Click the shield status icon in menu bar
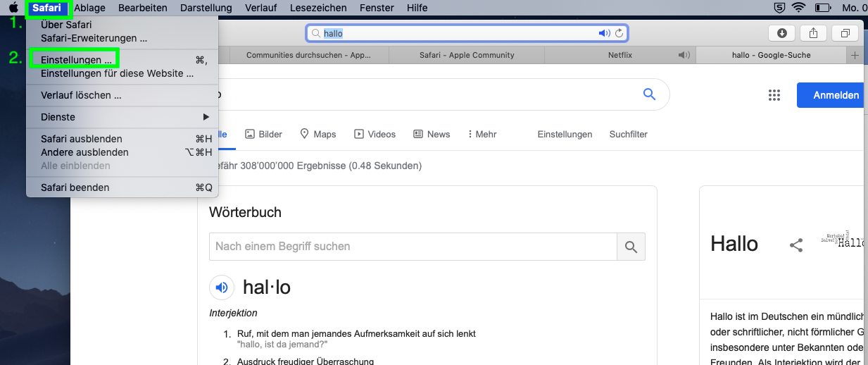 779,8
